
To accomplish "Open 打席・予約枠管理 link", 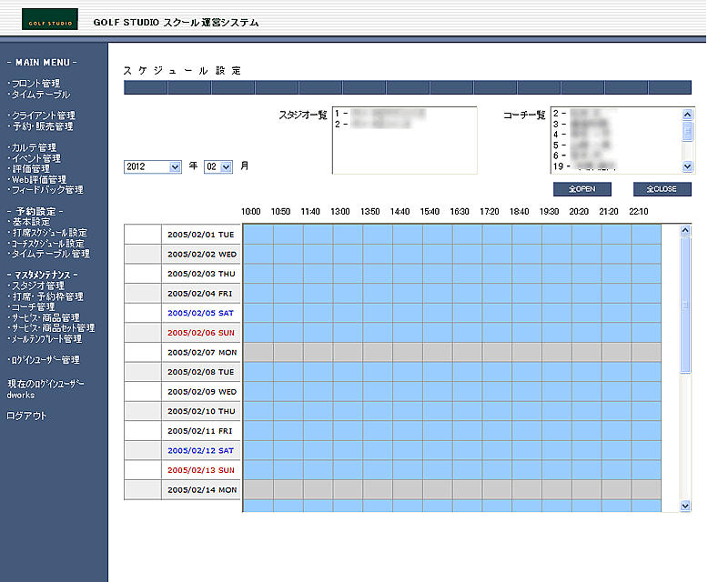I will pos(48,296).
